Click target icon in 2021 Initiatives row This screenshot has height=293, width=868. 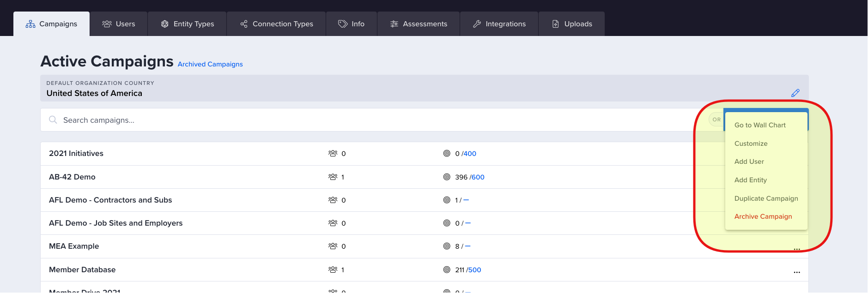tap(447, 153)
